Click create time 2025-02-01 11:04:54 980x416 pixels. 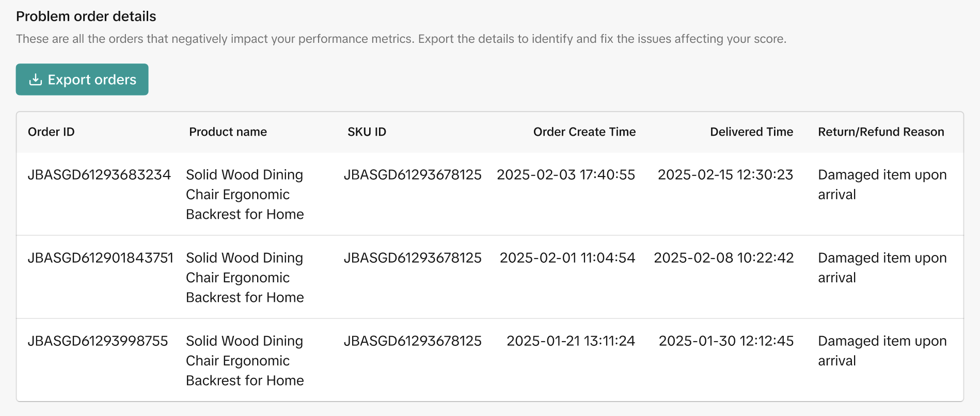pos(567,258)
